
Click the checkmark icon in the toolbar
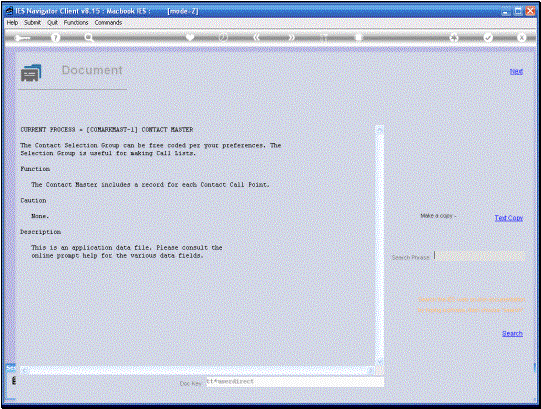click(x=488, y=37)
